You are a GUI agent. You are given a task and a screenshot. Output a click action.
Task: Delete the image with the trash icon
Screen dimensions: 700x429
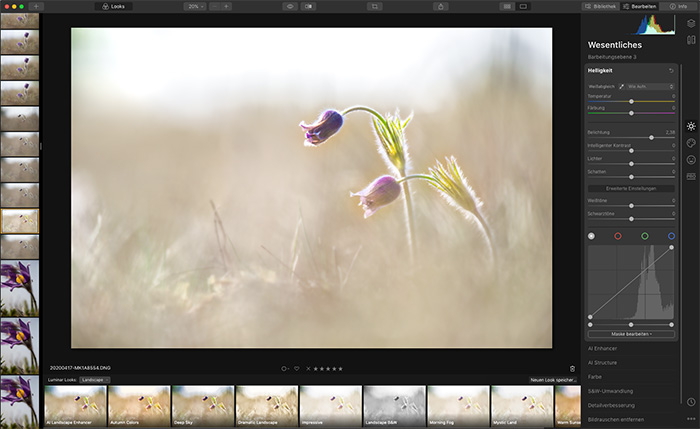click(x=572, y=369)
